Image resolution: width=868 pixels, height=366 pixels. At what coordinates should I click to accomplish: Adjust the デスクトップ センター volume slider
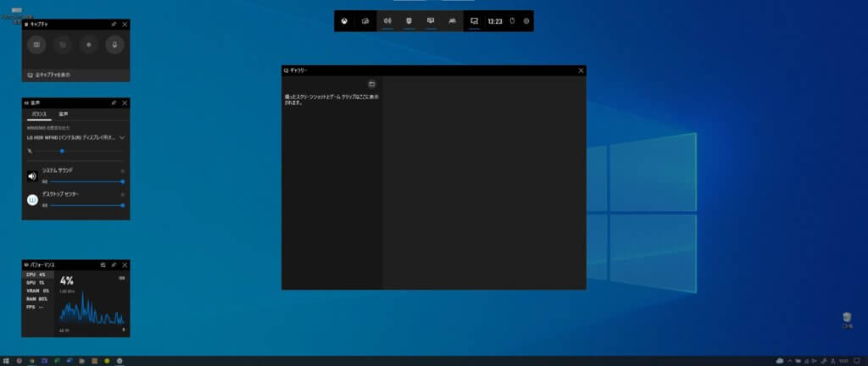[x=86, y=205]
